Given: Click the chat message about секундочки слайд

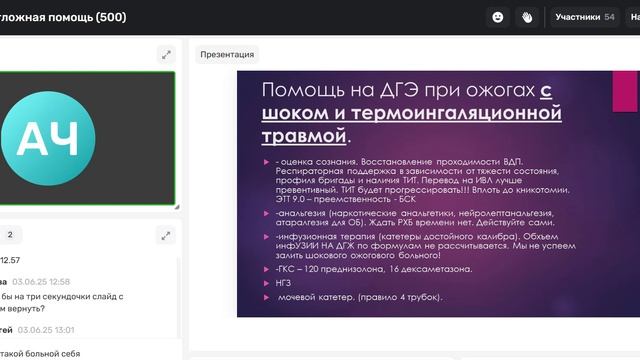Looking at the screenshot, I should [x=62, y=302].
